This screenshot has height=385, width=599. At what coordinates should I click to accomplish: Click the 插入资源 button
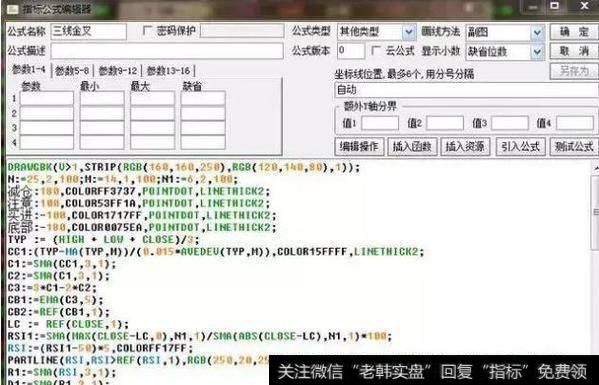465,147
